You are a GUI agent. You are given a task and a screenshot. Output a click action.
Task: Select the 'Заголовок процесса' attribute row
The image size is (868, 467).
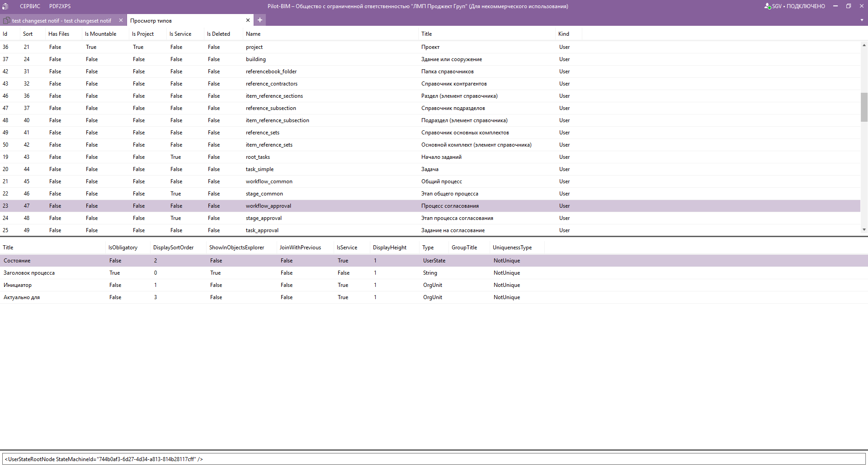click(29, 273)
